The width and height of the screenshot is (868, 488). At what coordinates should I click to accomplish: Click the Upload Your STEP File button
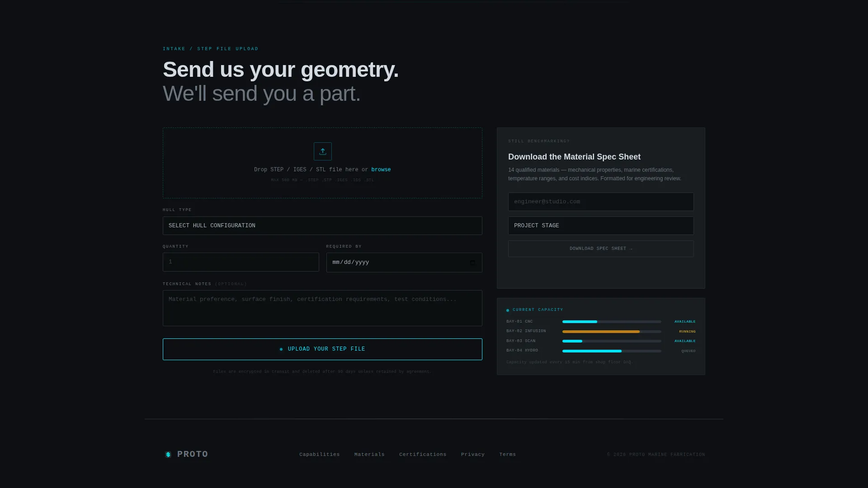322,349
